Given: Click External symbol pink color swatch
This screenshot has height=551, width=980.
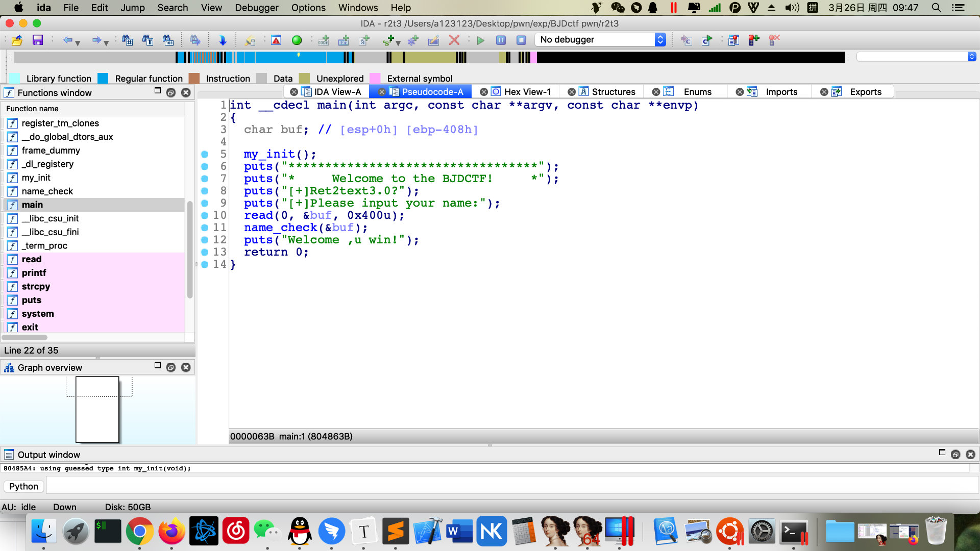Looking at the screenshot, I should pos(375,78).
